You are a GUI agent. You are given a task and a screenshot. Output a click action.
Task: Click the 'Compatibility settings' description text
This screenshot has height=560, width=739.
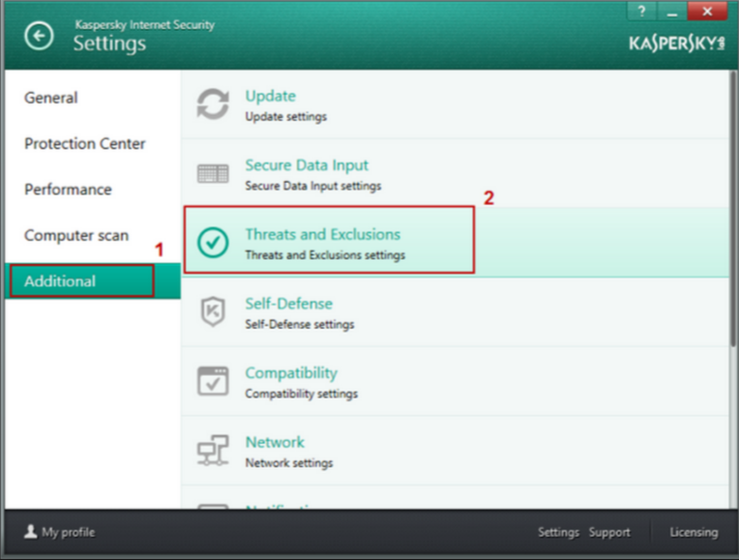coord(301,394)
